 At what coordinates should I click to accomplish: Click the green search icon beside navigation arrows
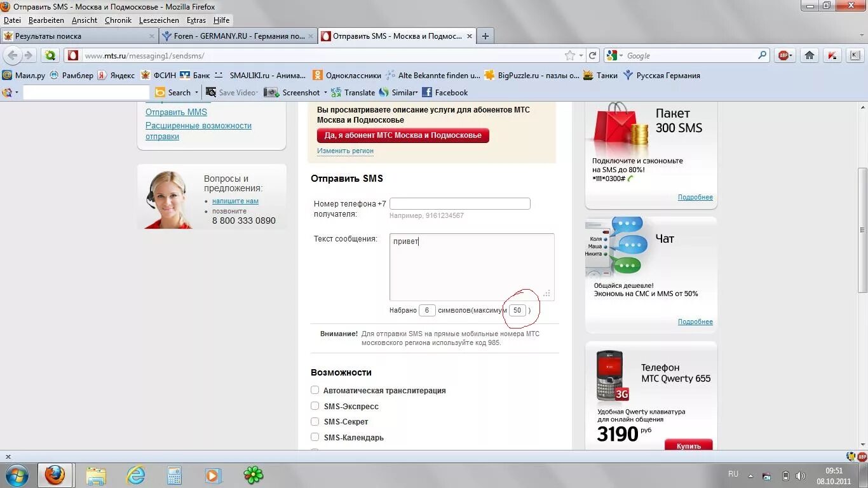(50, 56)
